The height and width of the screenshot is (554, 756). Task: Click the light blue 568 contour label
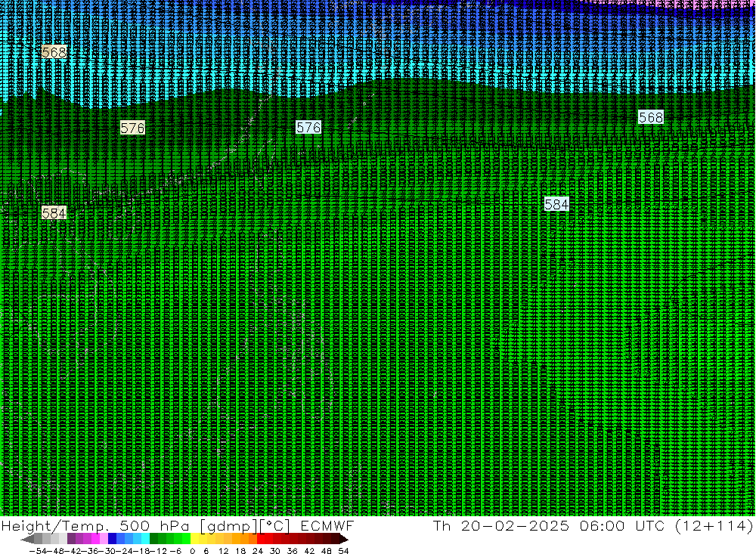coord(651,117)
